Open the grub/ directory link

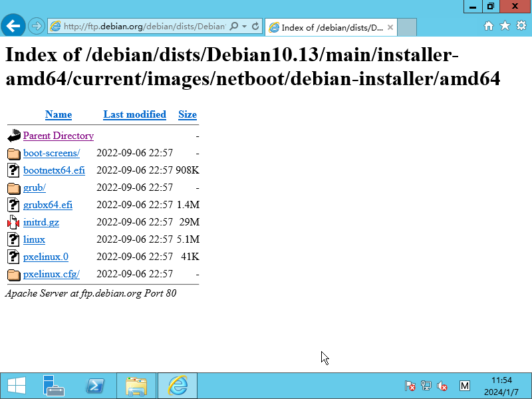tap(35, 188)
